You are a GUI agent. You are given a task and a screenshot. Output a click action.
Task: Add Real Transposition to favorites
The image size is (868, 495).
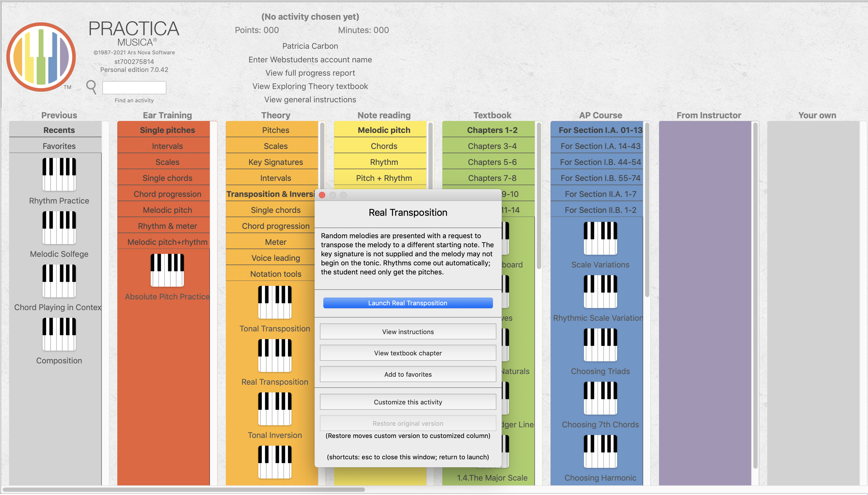408,374
